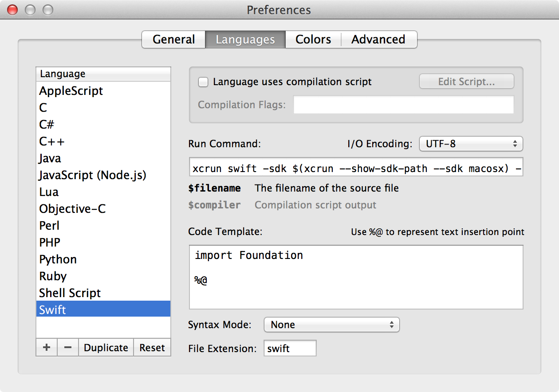The height and width of the screenshot is (392, 559).
Task: Click the Compilation Flags input field
Action: point(403,105)
